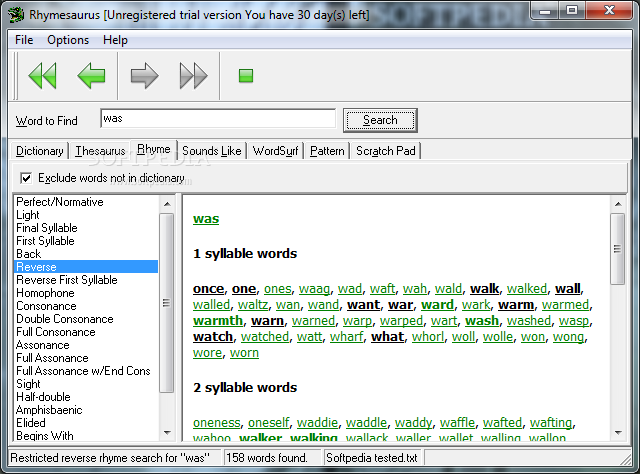Screen dimensions: 640x474
Task: Click the green square stop icon
Action: pyautogui.click(x=246, y=76)
